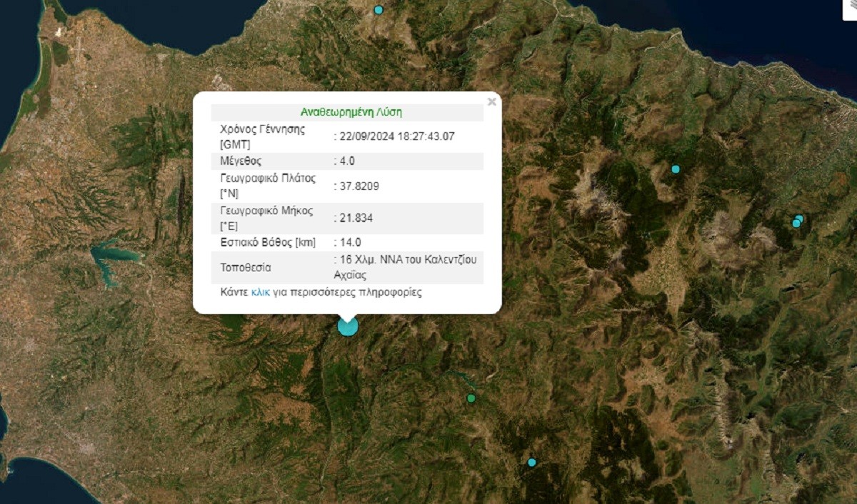Viewport: 857px width, 504px height.
Task: Select the cyan marker nearest the bottom edge
Action: 531,463
